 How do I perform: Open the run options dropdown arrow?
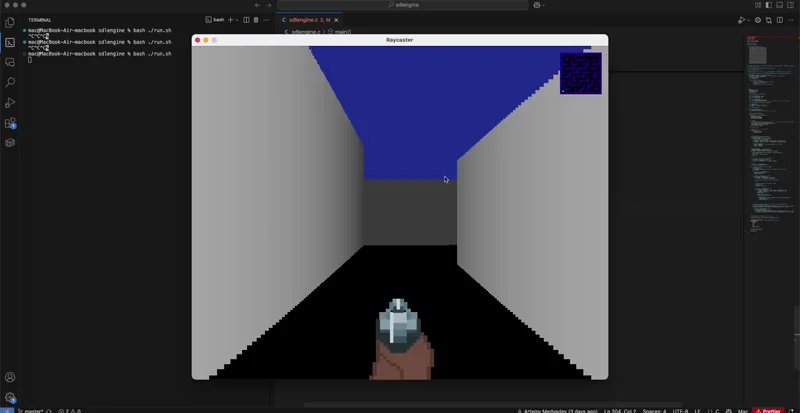click(747, 20)
